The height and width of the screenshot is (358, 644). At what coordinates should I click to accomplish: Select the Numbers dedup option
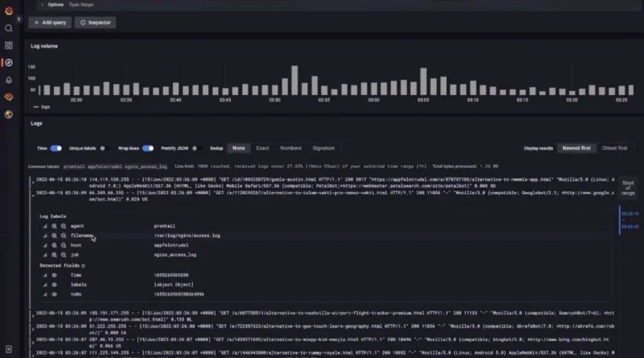tap(291, 148)
